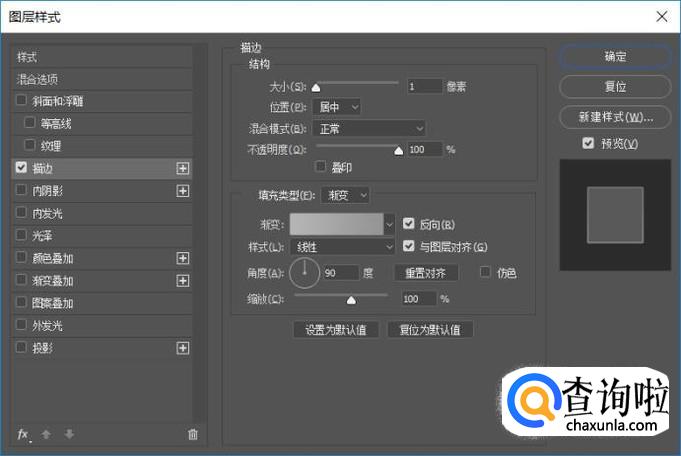Select the 内发光 effect row

(x=102, y=213)
